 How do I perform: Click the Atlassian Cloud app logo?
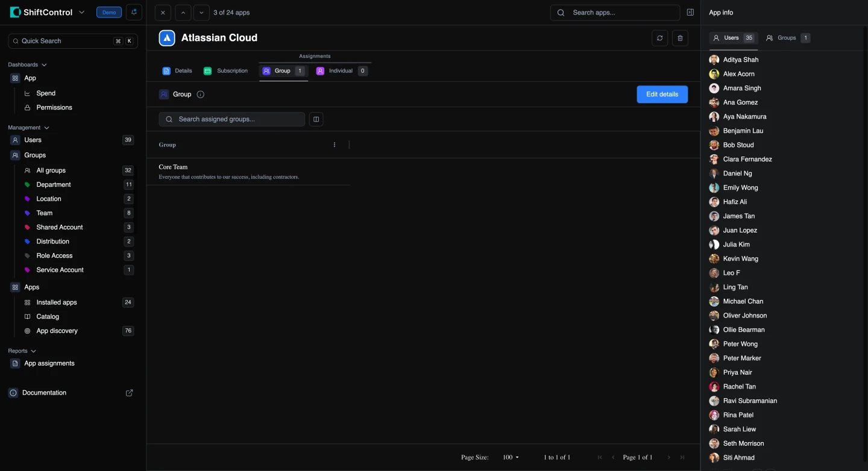[167, 38]
